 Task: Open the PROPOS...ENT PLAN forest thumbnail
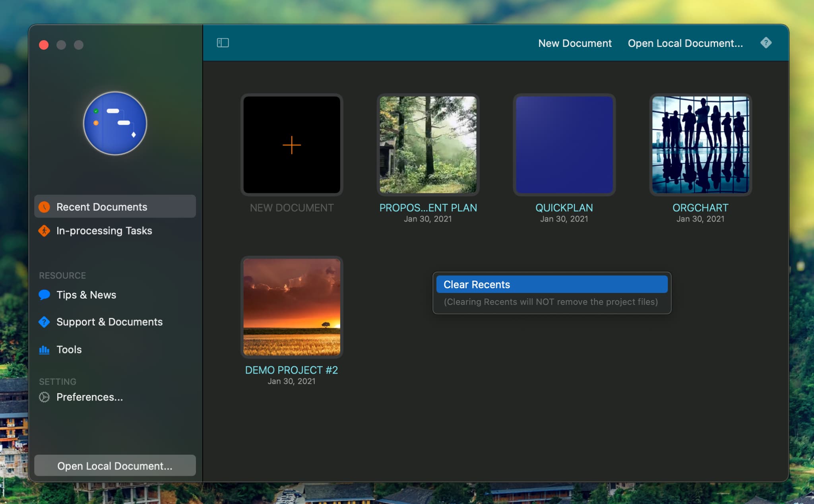pyautogui.click(x=428, y=145)
